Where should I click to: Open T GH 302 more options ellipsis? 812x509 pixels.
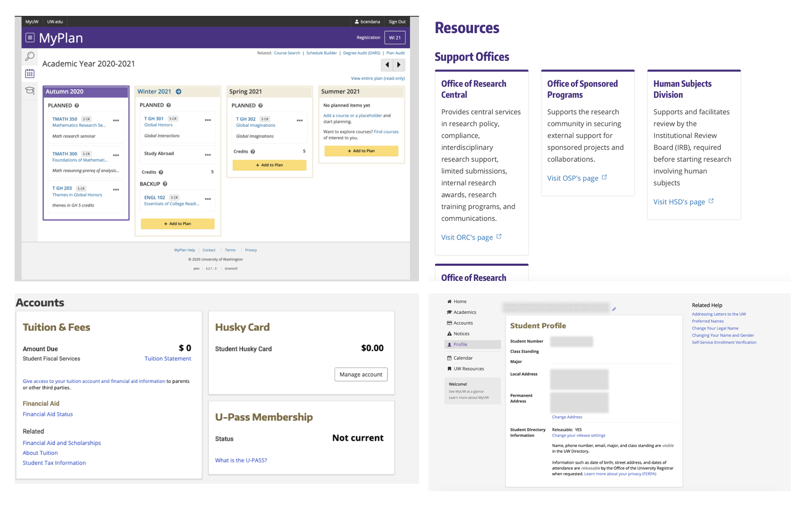(299, 120)
